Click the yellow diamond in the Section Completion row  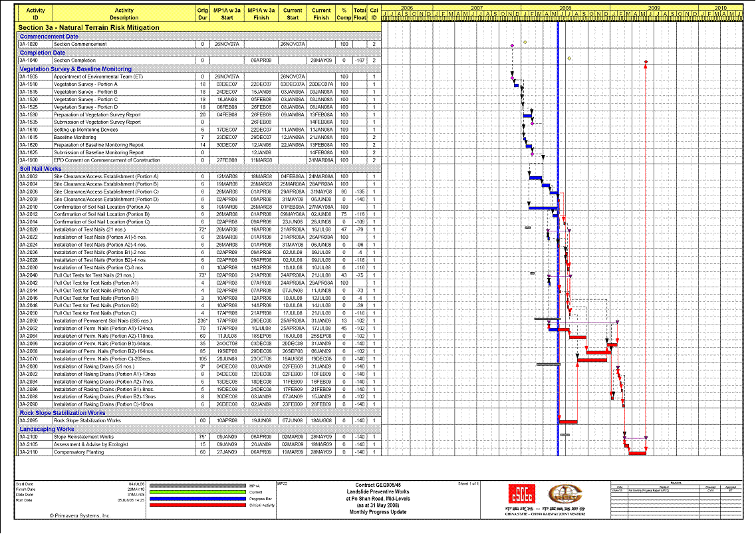point(569,59)
